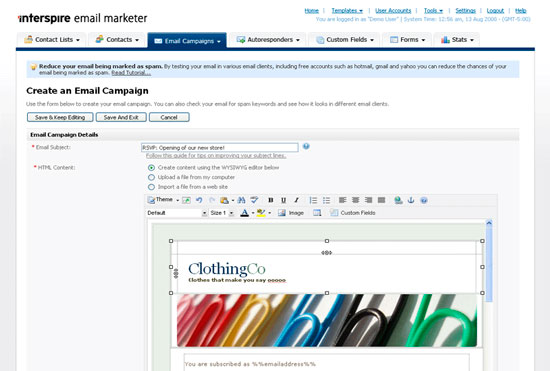Insert a hyperlink with globe icon
The height and width of the screenshot is (371, 550).
tap(398, 200)
